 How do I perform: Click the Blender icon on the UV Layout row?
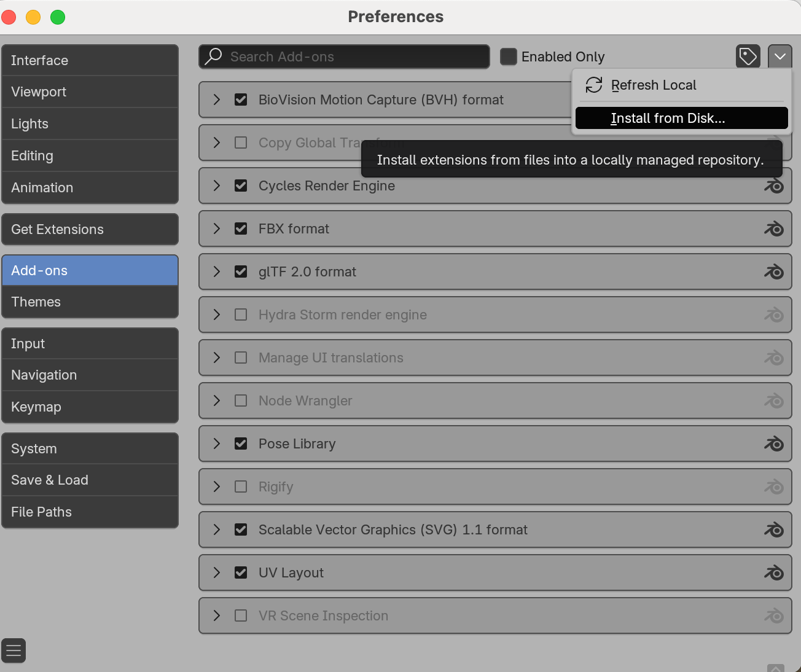click(x=774, y=572)
